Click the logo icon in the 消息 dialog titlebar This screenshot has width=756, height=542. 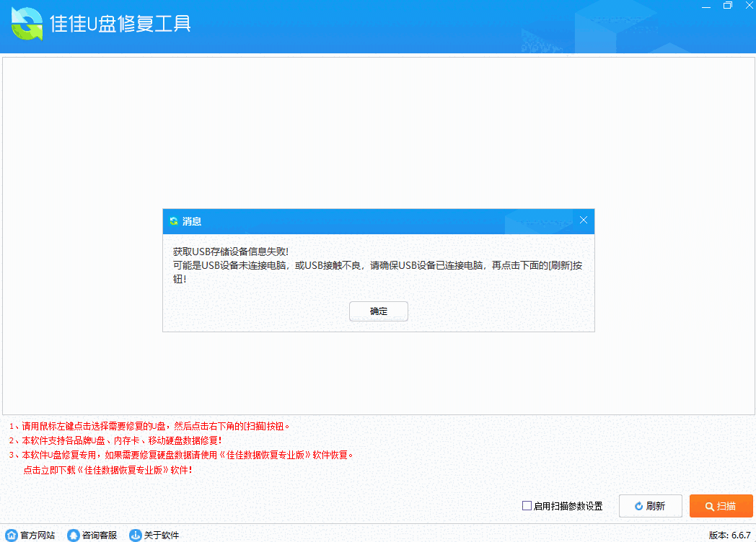173,221
